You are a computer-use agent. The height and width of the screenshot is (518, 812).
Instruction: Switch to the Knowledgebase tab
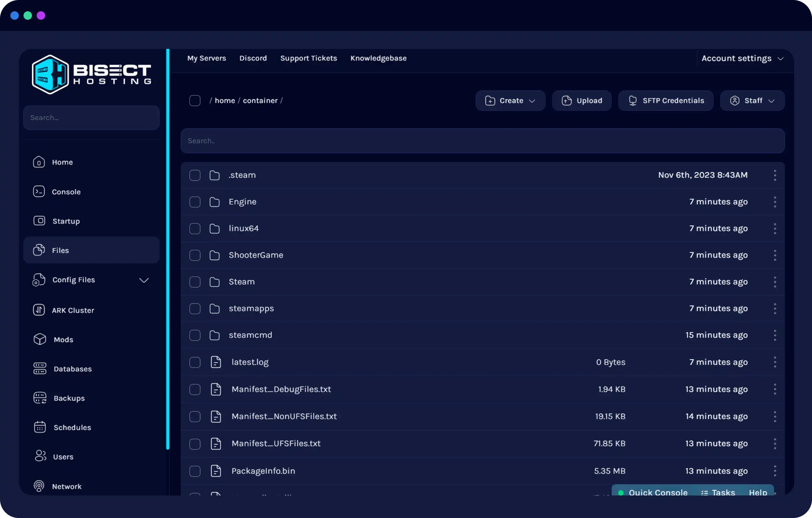click(x=378, y=58)
